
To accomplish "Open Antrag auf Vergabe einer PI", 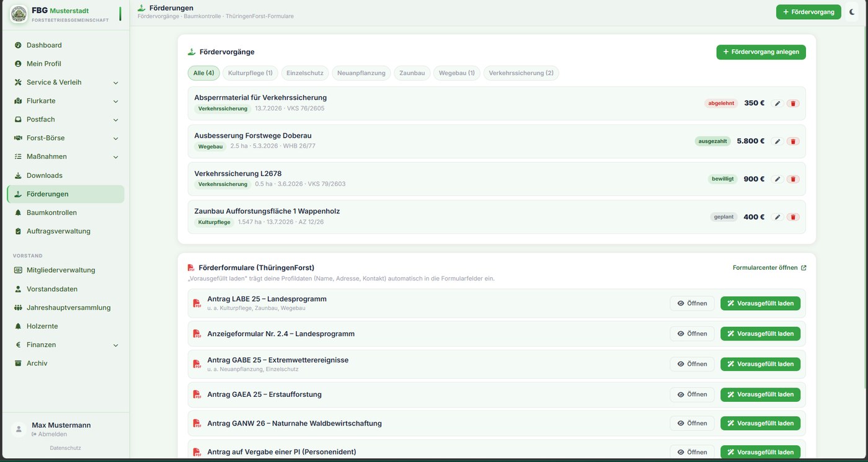I will point(692,452).
